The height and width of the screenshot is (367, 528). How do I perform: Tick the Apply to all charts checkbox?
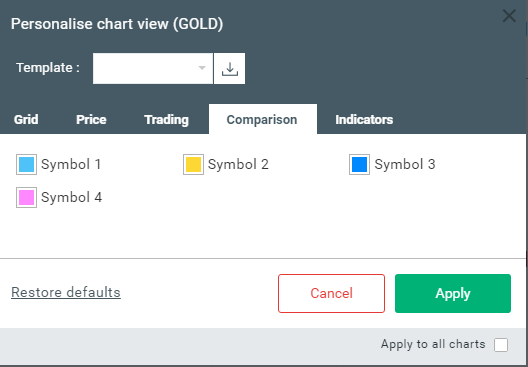coord(501,345)
